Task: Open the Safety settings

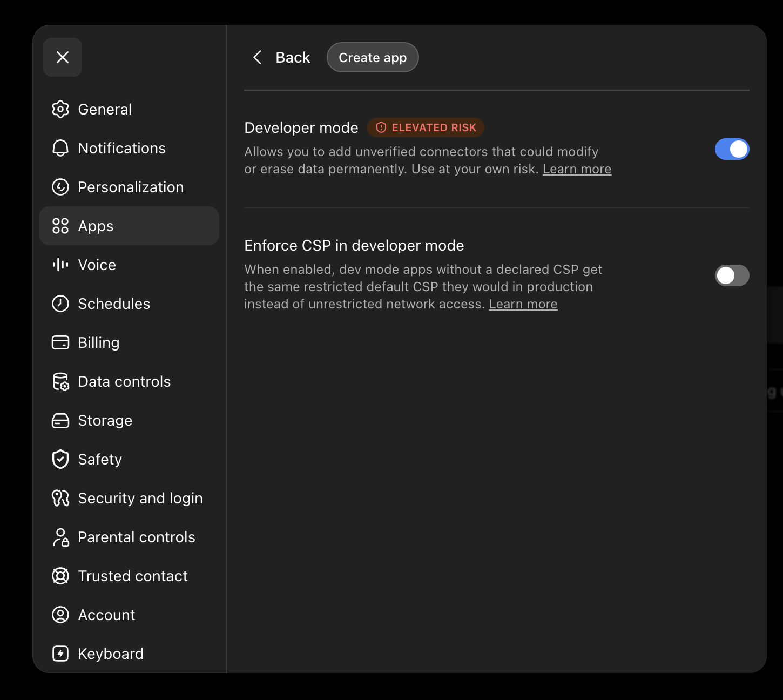Action: coord(129,459)
